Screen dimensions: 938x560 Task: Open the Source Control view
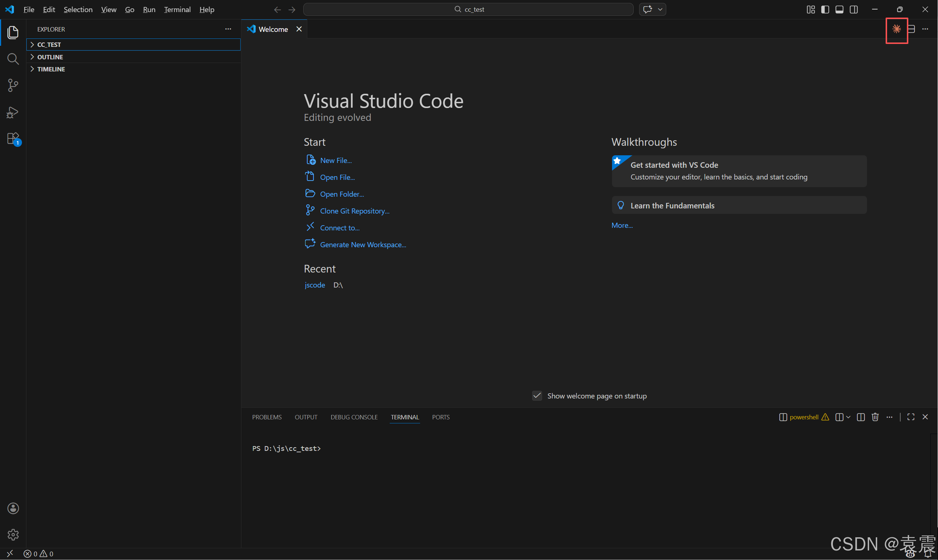13,85
